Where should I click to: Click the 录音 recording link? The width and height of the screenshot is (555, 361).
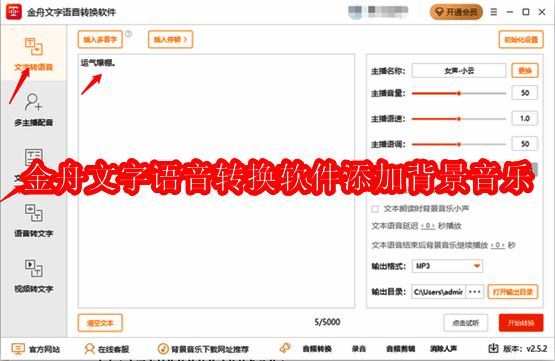click(359, 349)
